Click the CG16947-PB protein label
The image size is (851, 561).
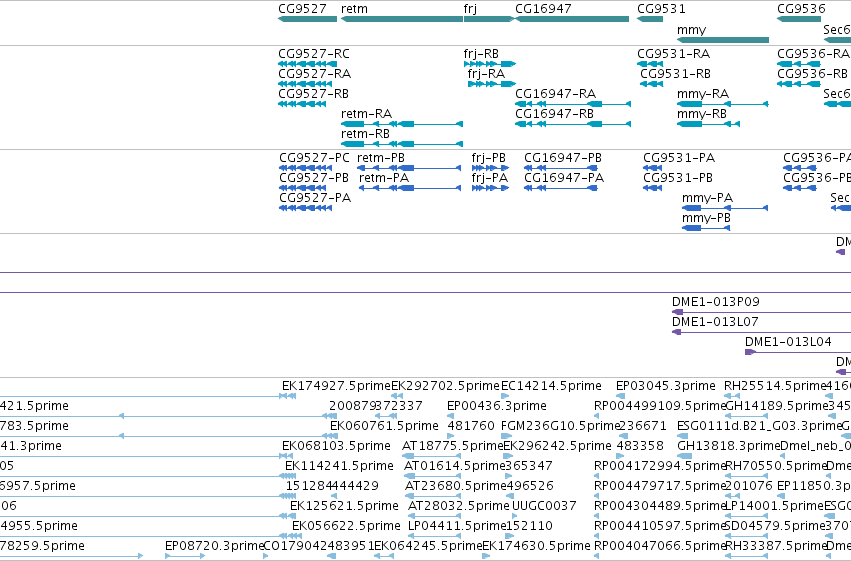click(x=563, y=158)
